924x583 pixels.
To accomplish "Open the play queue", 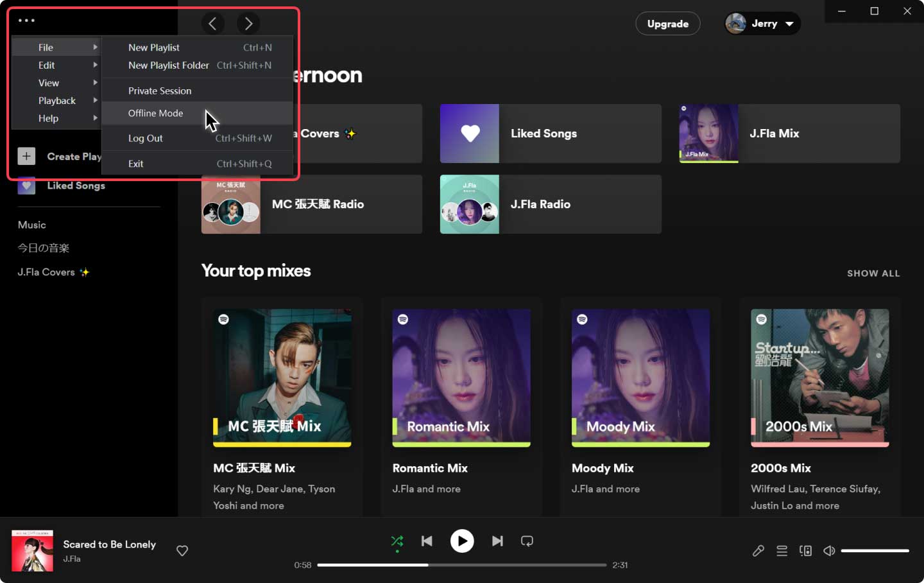I will coord(782,550).
